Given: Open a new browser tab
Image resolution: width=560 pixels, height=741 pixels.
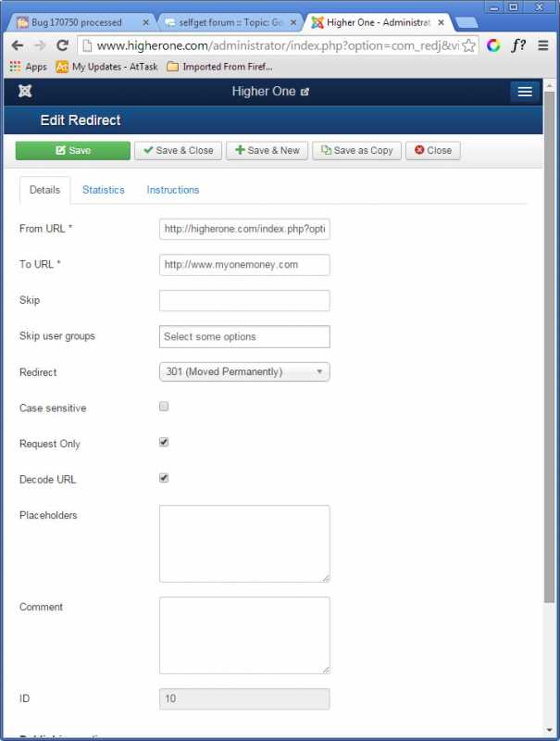Looking at the screenshot, I should 467,22.
